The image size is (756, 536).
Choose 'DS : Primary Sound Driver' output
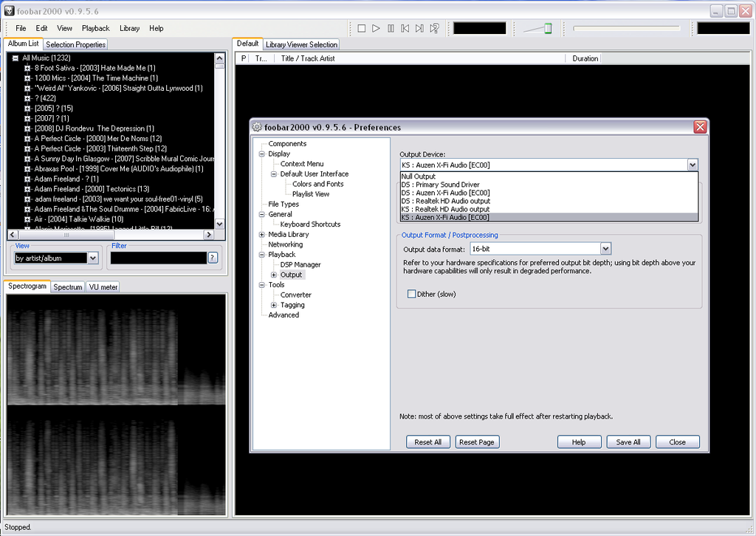(440, 185)
